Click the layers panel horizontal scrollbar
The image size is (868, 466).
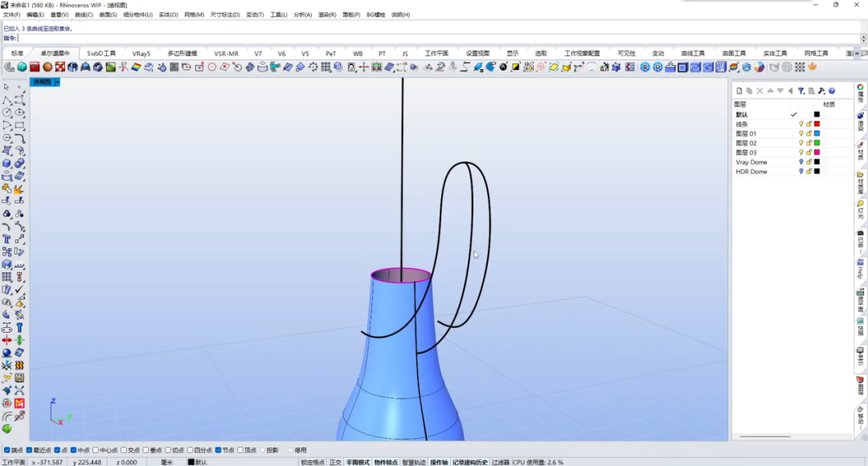pyautogui.click(x=765, y=436)
